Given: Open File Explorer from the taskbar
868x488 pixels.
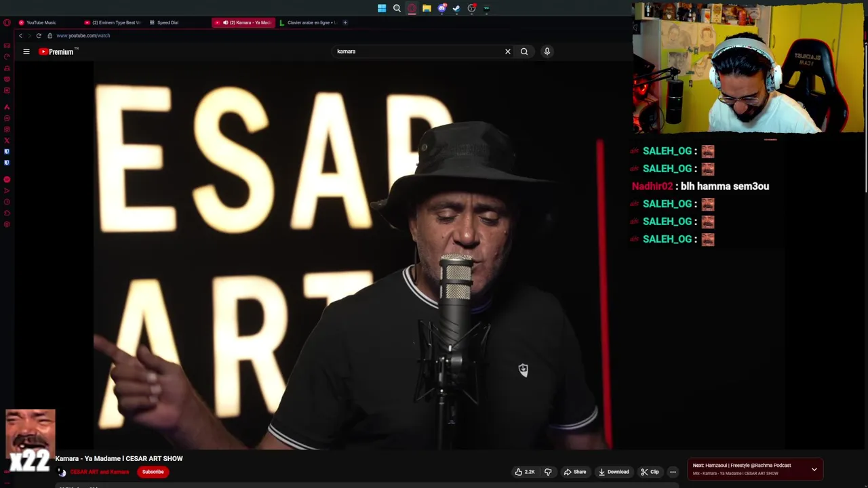Looking at the screenshot, I should 427,9.
